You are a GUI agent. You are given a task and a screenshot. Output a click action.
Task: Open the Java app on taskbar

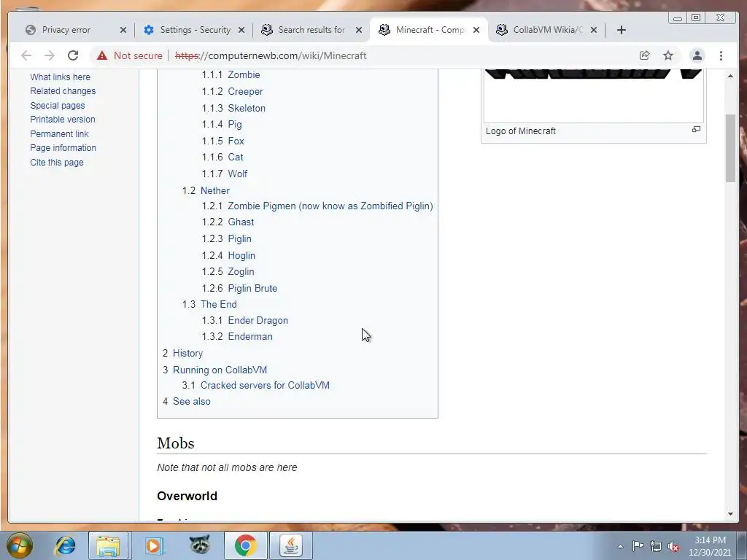pos(291,545)
